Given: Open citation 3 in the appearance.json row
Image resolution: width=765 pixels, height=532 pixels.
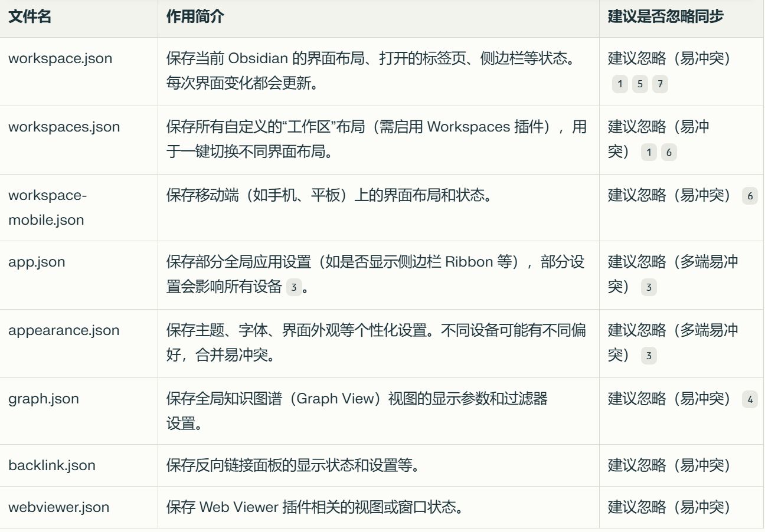Looking at the screenshot, I should 649,356.
